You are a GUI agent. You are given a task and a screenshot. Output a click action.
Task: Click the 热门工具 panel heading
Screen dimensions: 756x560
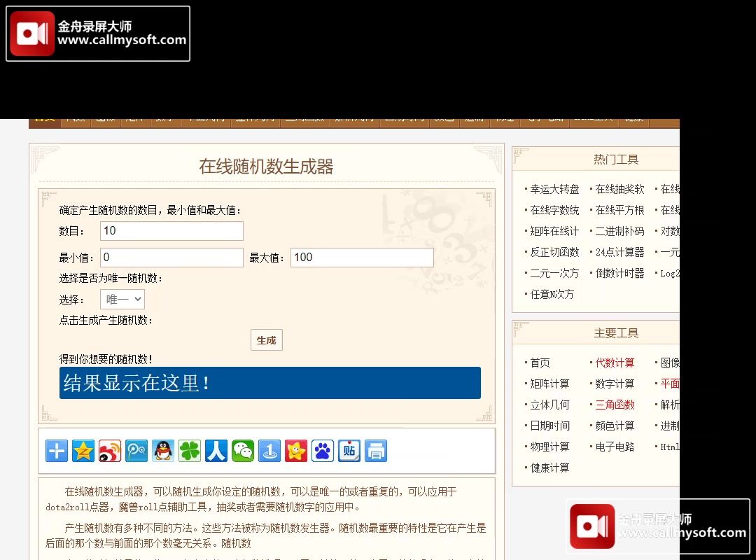tap(616, 160)
